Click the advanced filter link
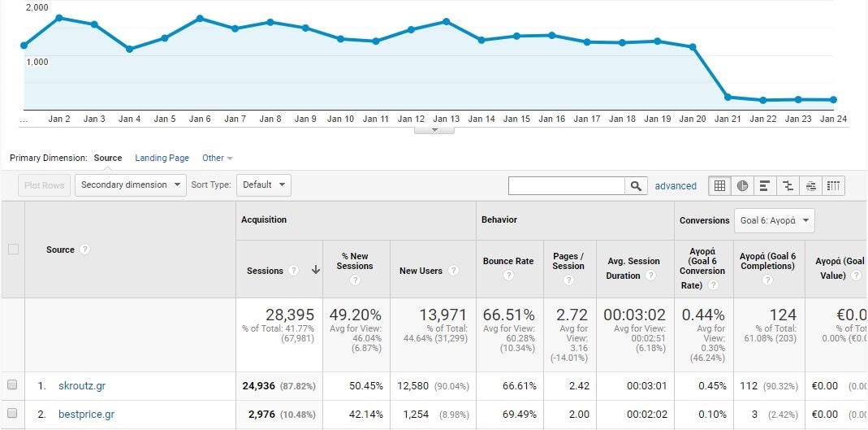This screenshot has height=430, width=868. click(x=676, y=186)
